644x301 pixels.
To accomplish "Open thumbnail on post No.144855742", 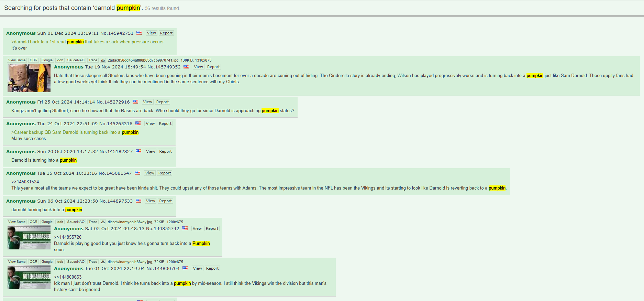I will coord(29,237).
